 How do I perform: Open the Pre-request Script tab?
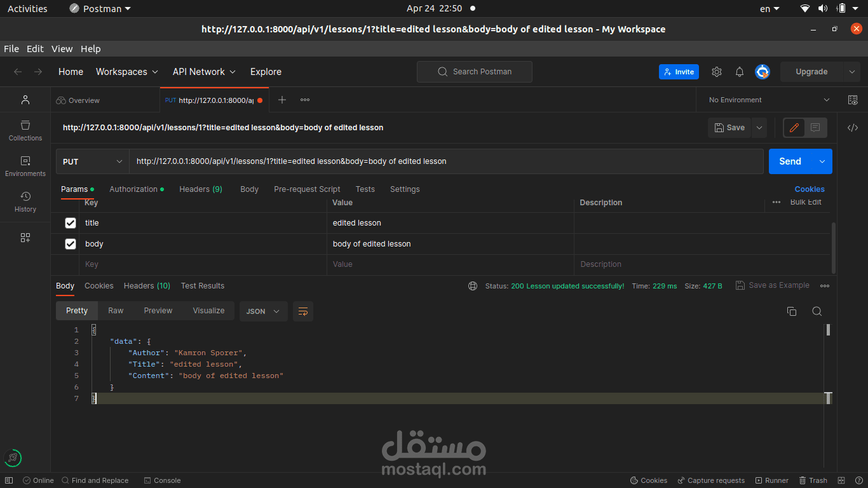click(x=307, y=189)
